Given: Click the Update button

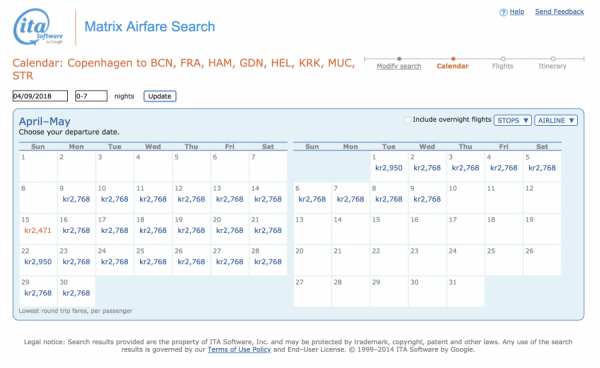Looking at the screenshot, I should coord(160,96).
